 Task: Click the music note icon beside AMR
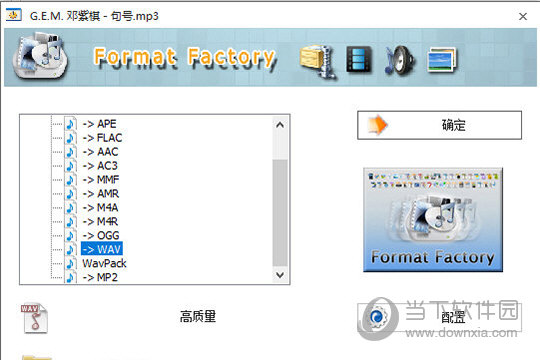[71, 194]
